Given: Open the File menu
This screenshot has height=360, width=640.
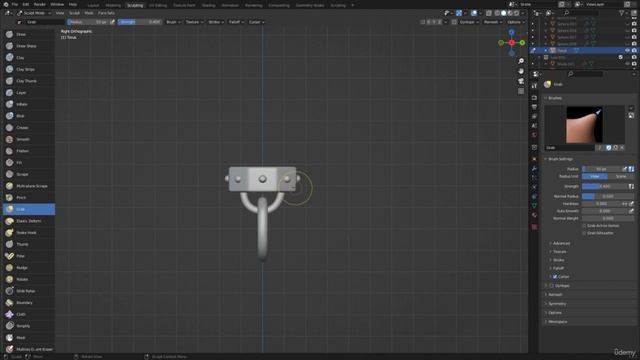Looking at the screenshot, I should point(15,4).
